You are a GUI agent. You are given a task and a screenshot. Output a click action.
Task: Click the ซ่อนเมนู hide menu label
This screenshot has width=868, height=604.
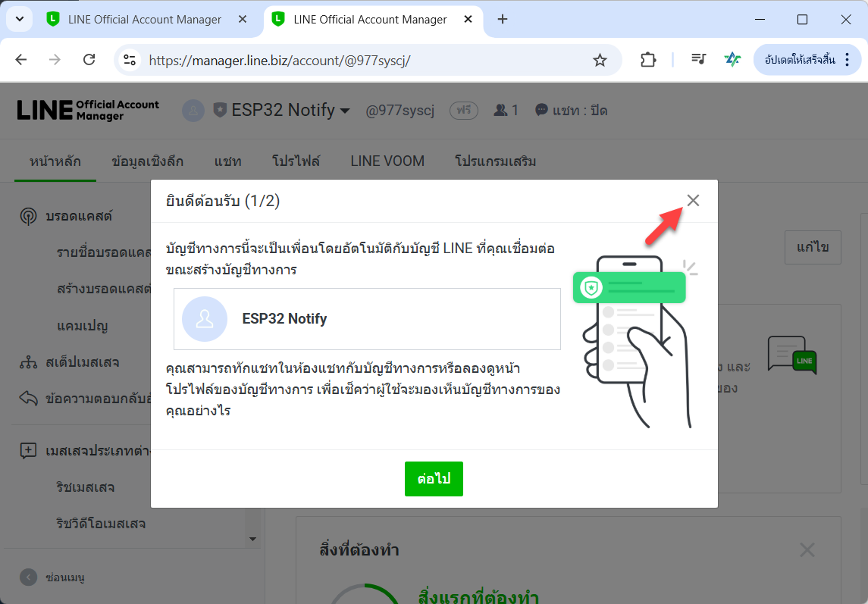tap(64, 577)
